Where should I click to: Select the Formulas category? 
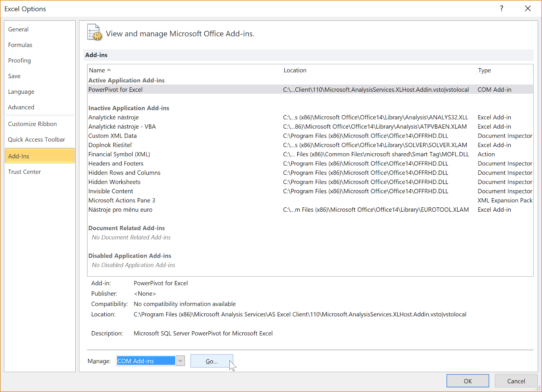click(x=40, y=45)
